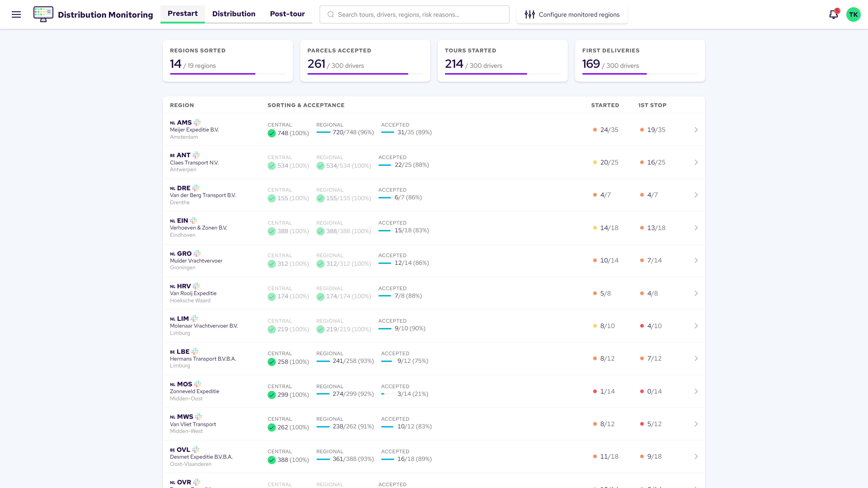Expand the MOS region row chevron

[696, 391]
